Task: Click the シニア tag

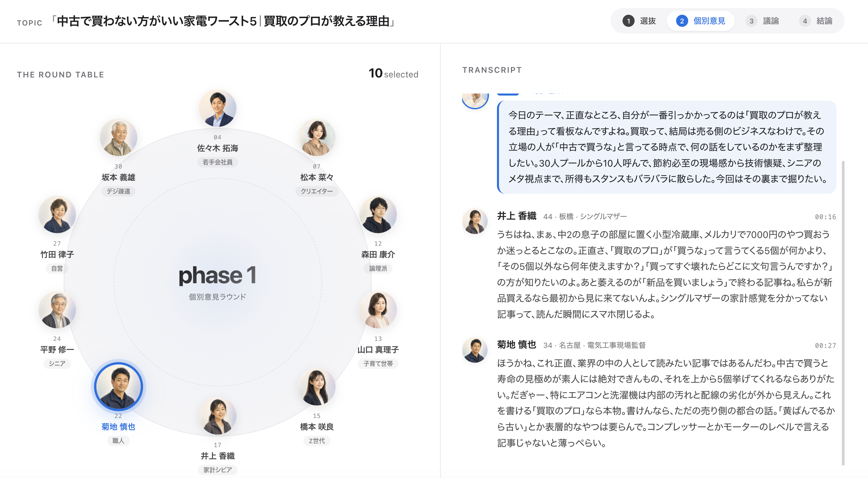Action: coord(57,364)
